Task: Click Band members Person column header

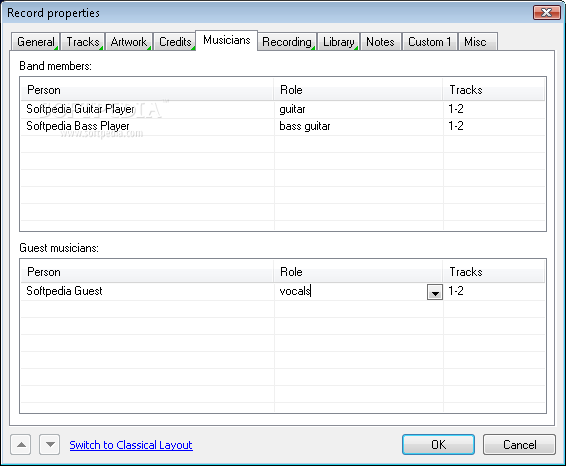Action: 147,90
